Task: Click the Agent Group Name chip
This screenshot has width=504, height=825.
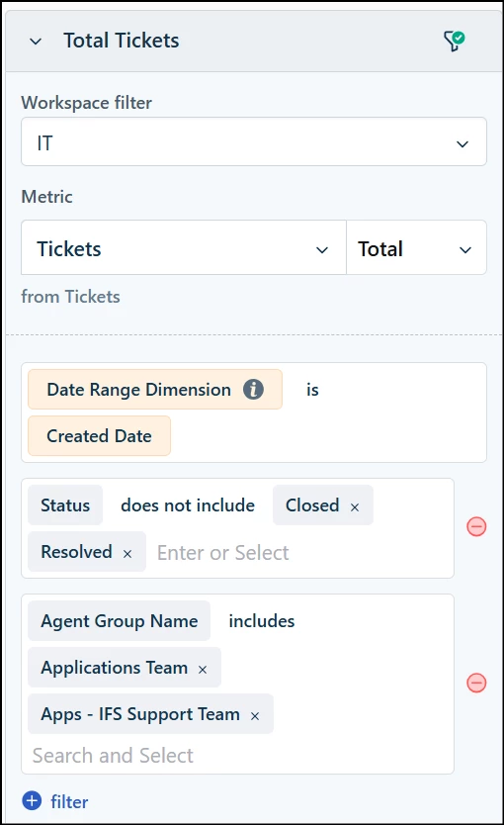Action: (120, 621)
